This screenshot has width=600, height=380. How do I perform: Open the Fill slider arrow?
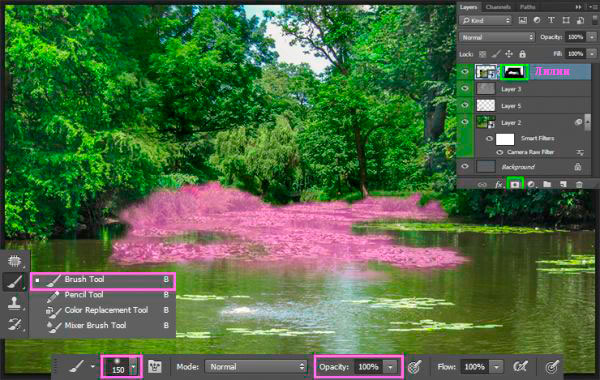(x=592, y=54)
